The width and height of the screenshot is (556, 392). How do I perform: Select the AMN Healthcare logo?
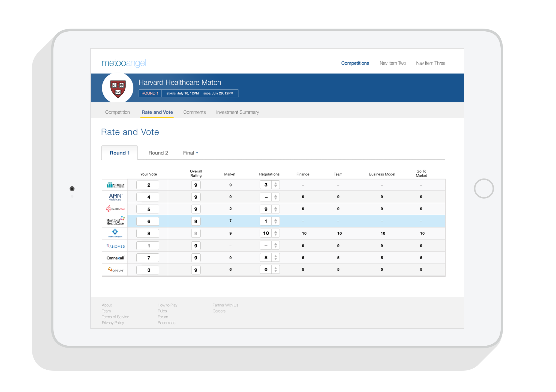click(x=115, y=197)
